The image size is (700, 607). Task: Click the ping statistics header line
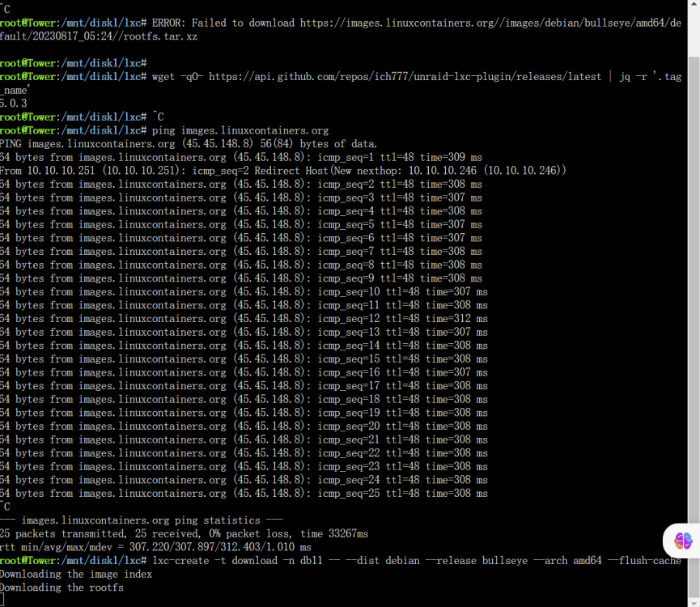pos(142,520)
